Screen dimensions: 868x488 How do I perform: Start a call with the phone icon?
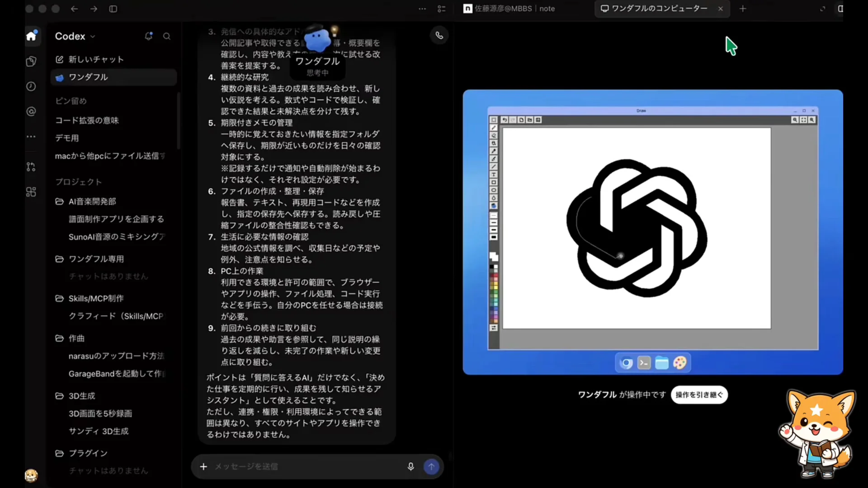click(439, 35)
